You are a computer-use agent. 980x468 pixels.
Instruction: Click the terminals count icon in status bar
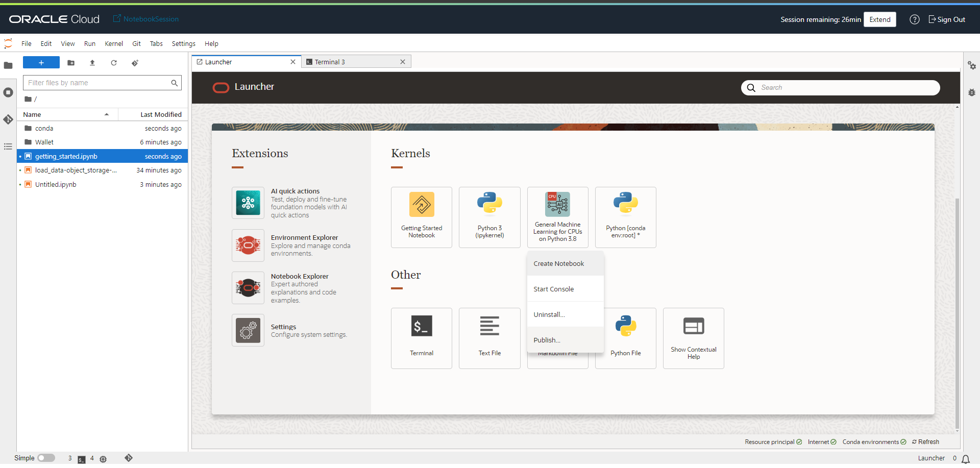[x=82, y=459]
